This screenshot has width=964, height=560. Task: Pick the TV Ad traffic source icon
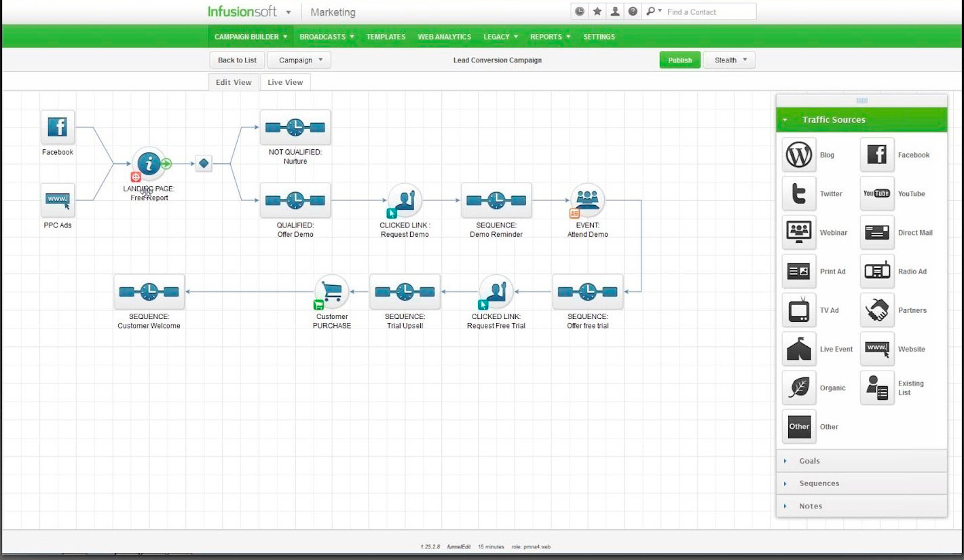[799, 310]
